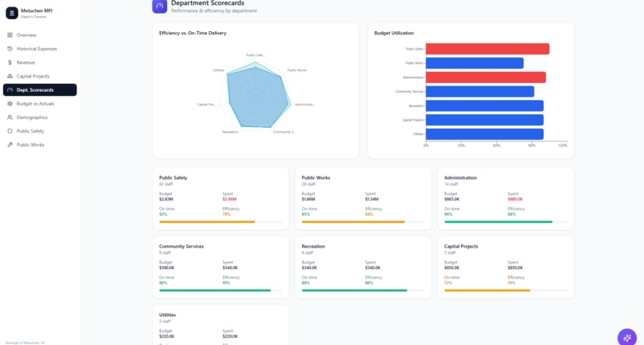Viewport: 644px width, 345px height.
Task: Click the $590.0K budget value
Action: click(x=167, y=268)
